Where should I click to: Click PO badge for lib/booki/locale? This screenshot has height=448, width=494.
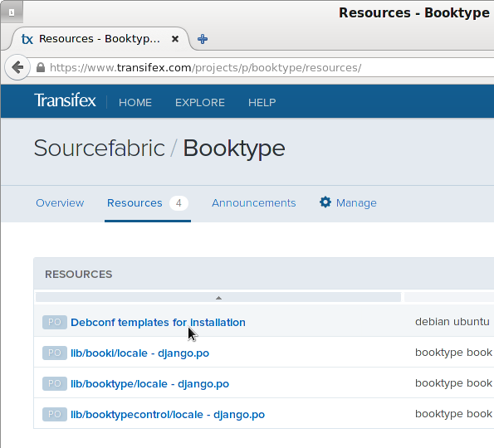click(x=55, y=353)
